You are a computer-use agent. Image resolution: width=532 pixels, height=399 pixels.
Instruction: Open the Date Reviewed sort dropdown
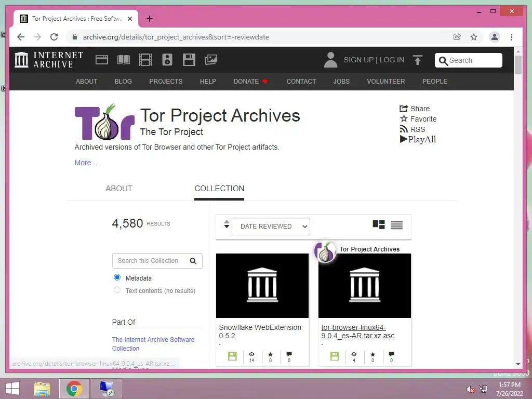click(271, 227)
